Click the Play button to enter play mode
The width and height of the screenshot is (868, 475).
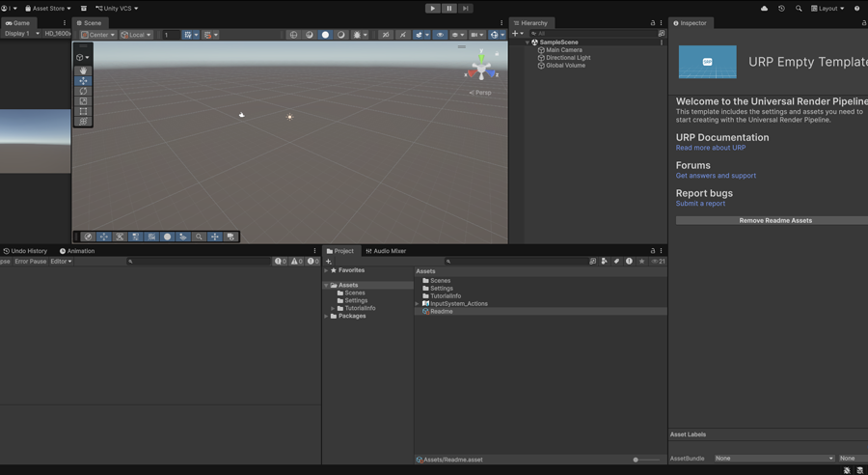(433, 9)
